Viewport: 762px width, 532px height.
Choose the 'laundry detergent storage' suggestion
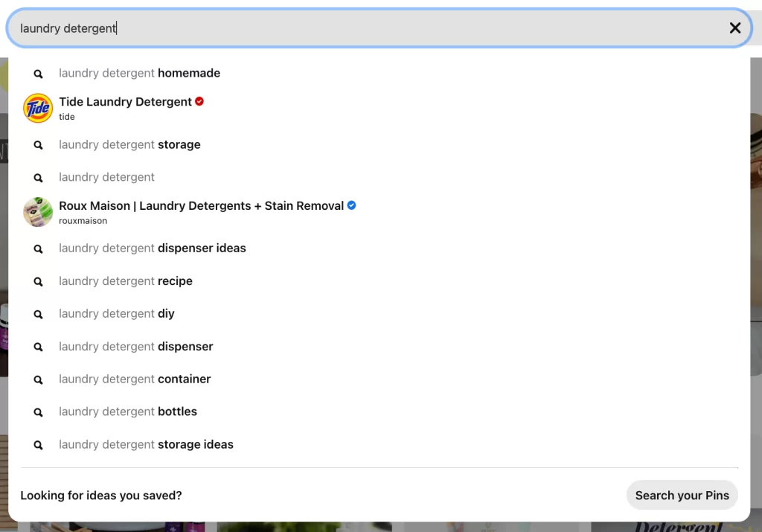pos(129,144)
